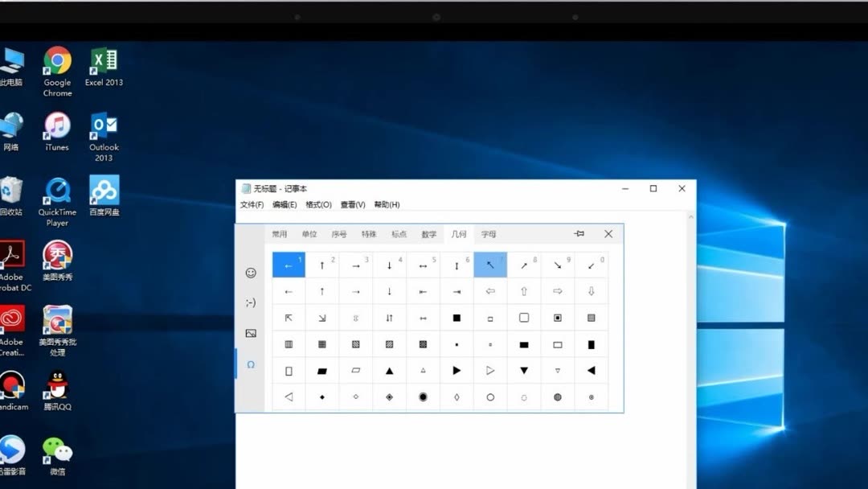Select the Ω symbols section
The image size is (868, 489).
point(250,364)
